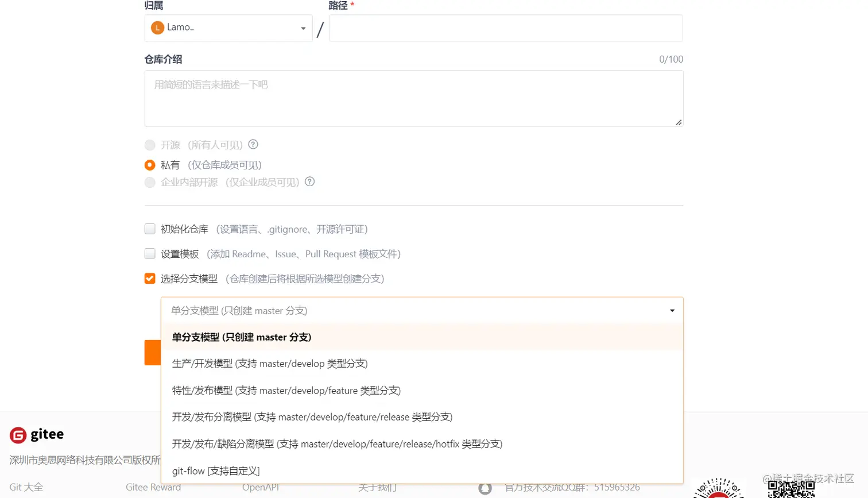Choose git-flow [支持自定义] option
Viewport: 868px width, 498px height.
click(x=422, y=471)
